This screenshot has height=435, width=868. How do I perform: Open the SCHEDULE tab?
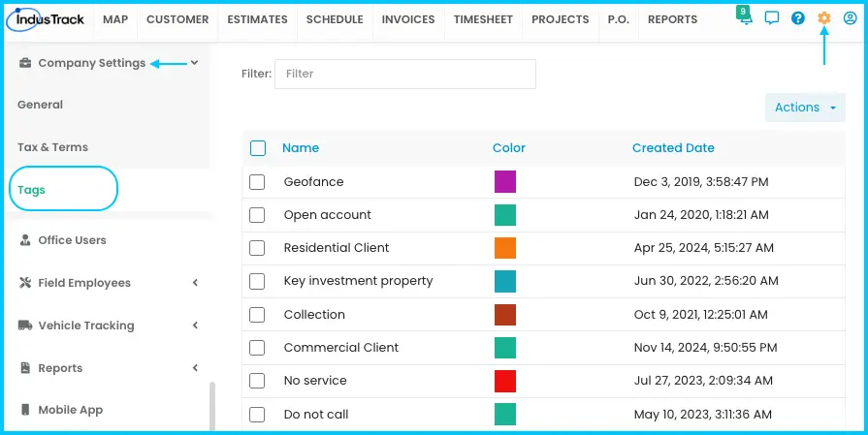click(335, 20)
